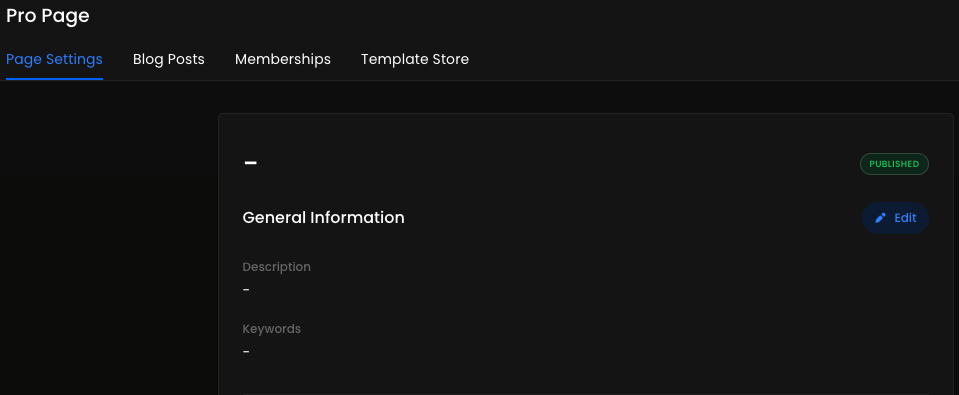Click the Description field label
959x395 pixels.
point(276,267)
